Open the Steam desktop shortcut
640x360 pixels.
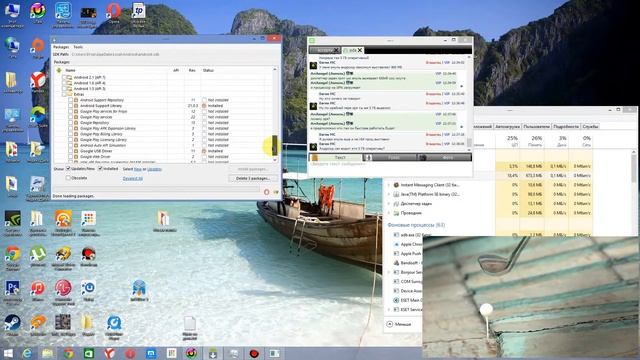(12, 325)
